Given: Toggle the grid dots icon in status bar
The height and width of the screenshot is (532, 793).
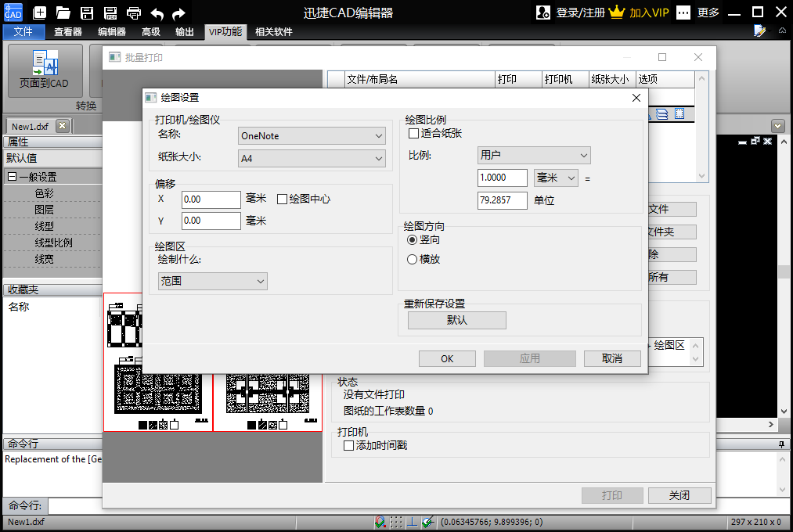Looking at the screenshot, I should (396, 522).
